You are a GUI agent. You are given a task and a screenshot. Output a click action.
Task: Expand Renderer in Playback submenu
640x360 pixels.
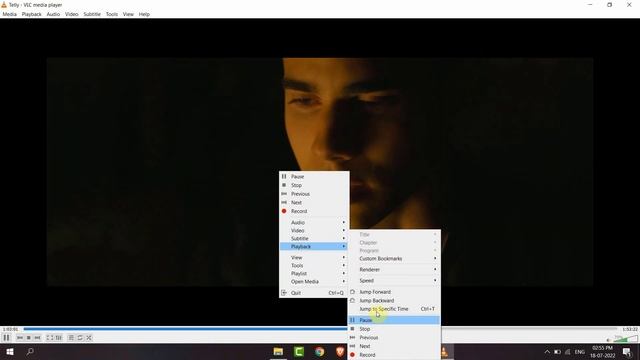[x=394, y=270]
